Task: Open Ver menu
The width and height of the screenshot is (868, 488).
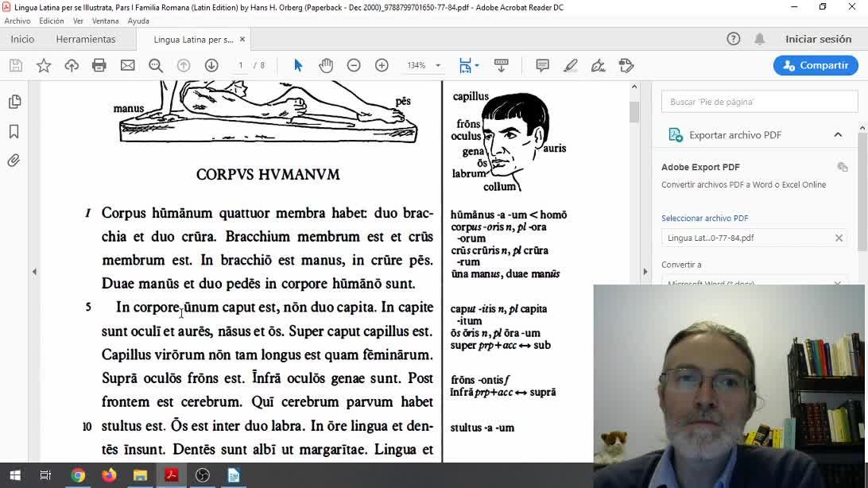Action: point(78,21)
